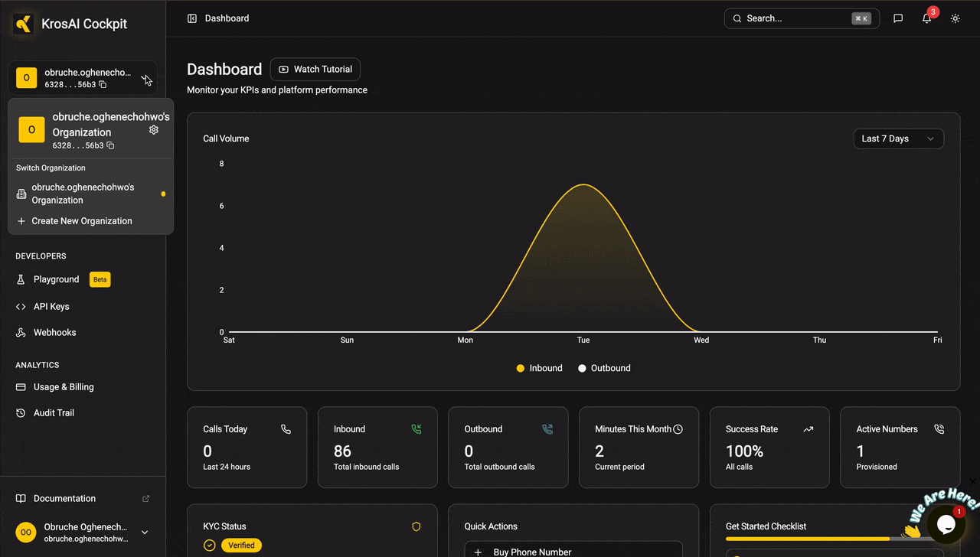Click the sidebar collapse icon beside Dashboard
The height and width of the screenshot is (557, 980).
click(192, 18)
